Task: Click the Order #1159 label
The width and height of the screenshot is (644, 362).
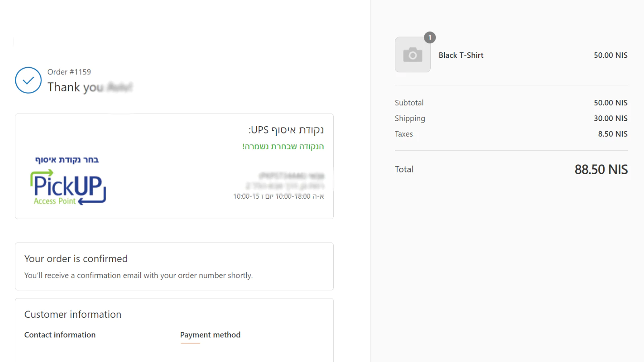Action: coord(69,72)
